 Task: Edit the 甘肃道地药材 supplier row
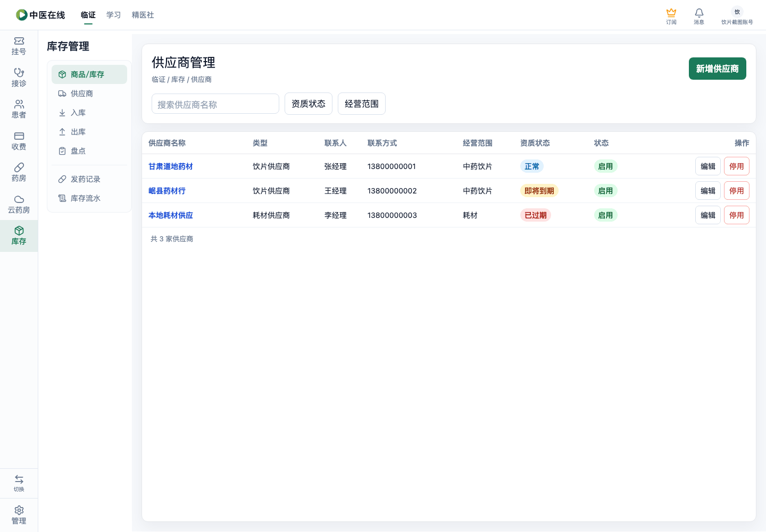pos(708,166)
